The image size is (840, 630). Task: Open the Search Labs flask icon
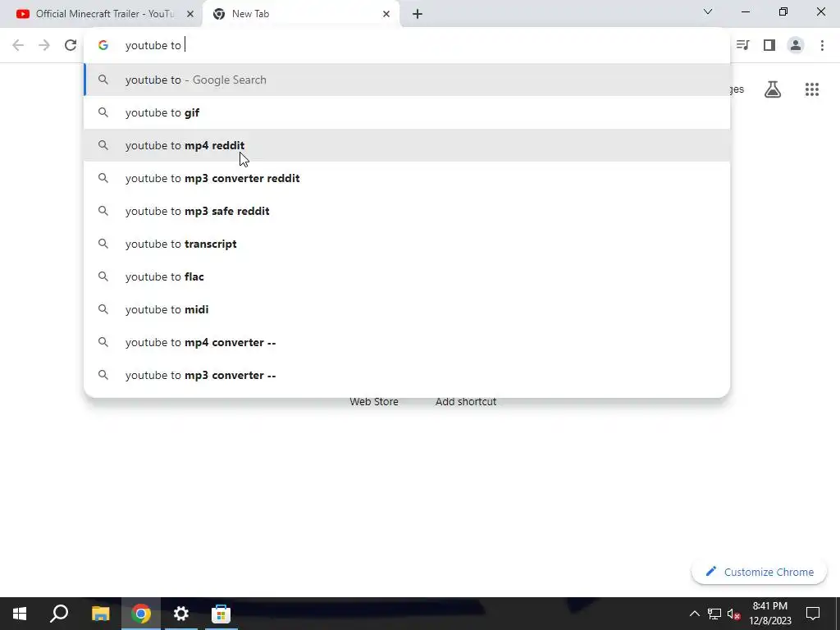tap(773, 89)
